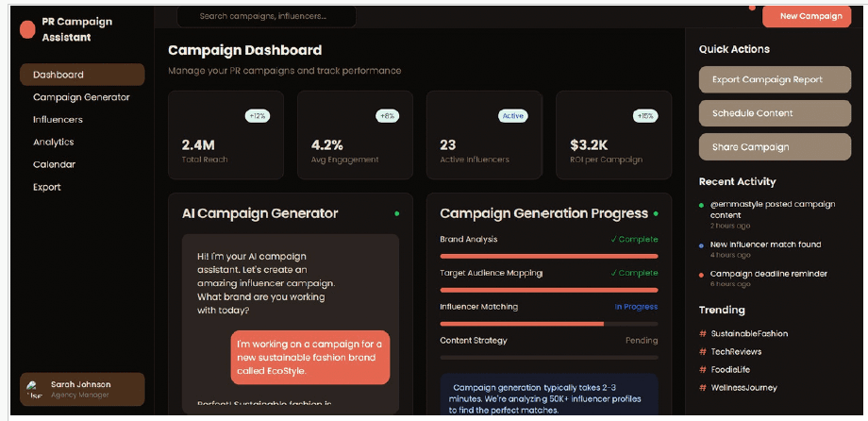Click the green dot beside the @emmastyle activity
868x421 pixels.
(x=702, y=205)
